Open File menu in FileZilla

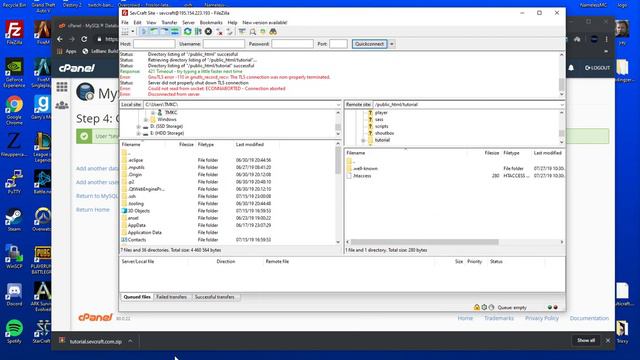click(125, 22)
